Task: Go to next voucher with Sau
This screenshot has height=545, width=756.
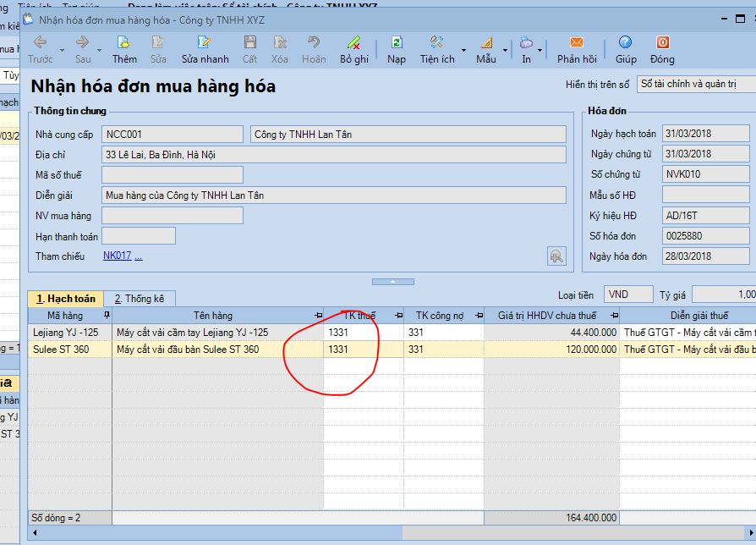Action: [x=82, y=49]
